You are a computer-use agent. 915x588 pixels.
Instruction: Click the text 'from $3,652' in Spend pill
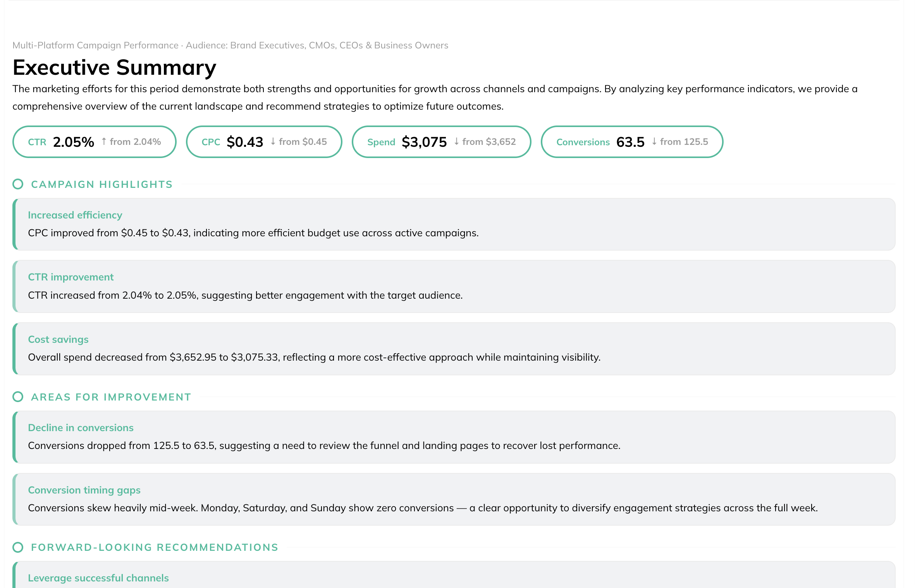coord(489,142)
